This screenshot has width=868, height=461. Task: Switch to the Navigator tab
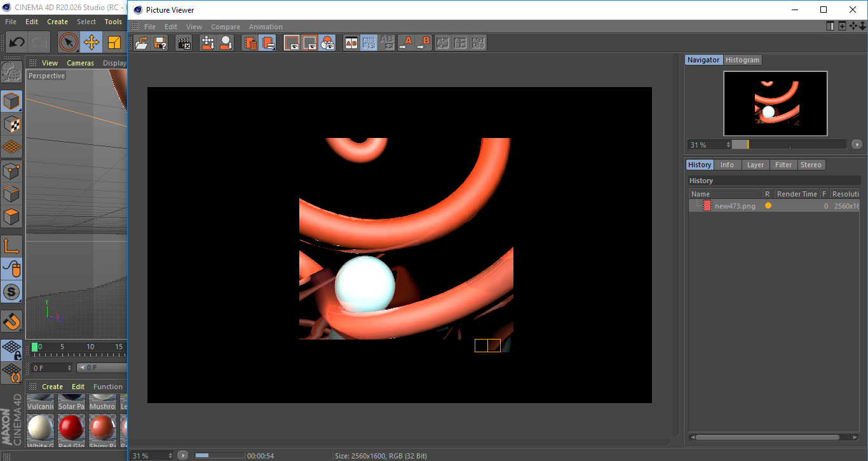pyautogui.click(x=703, y=60)
